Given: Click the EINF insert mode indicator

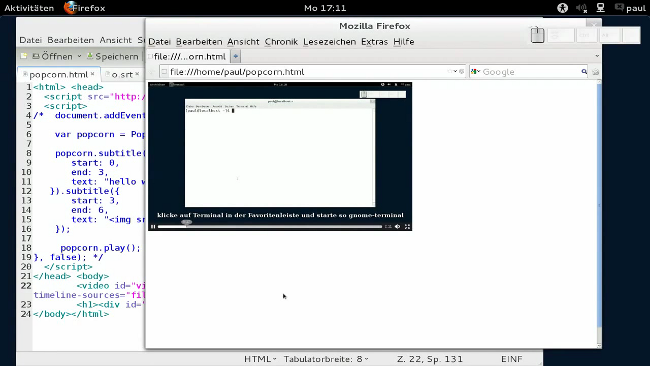Looking at the screenshot, I should (512, 359).
